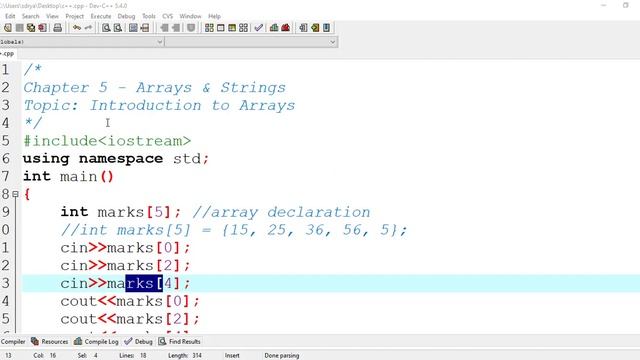Click the '//array declaration' comment text
Image resolution: width=640 pixels, height=360 pixels.
[281, 212]
